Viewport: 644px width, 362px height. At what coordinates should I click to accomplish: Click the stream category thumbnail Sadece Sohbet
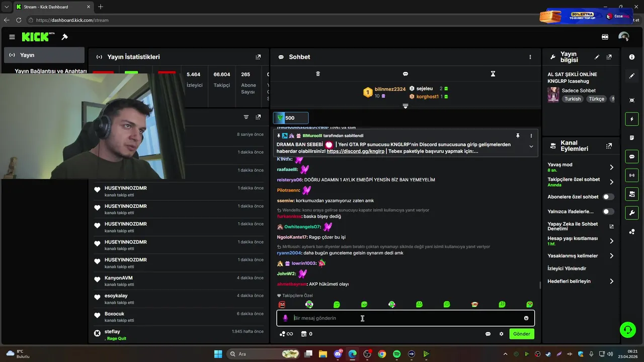[x=553, y=95]
